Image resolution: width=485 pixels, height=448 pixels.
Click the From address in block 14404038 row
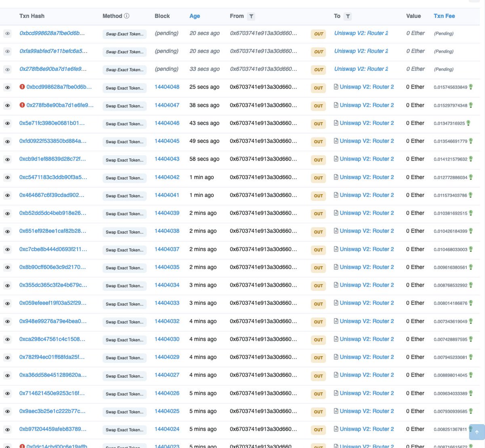point(264,231)
